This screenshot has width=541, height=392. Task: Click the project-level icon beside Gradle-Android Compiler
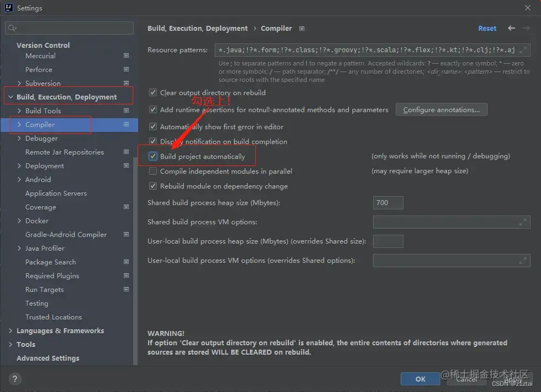[x=126, y=234]
